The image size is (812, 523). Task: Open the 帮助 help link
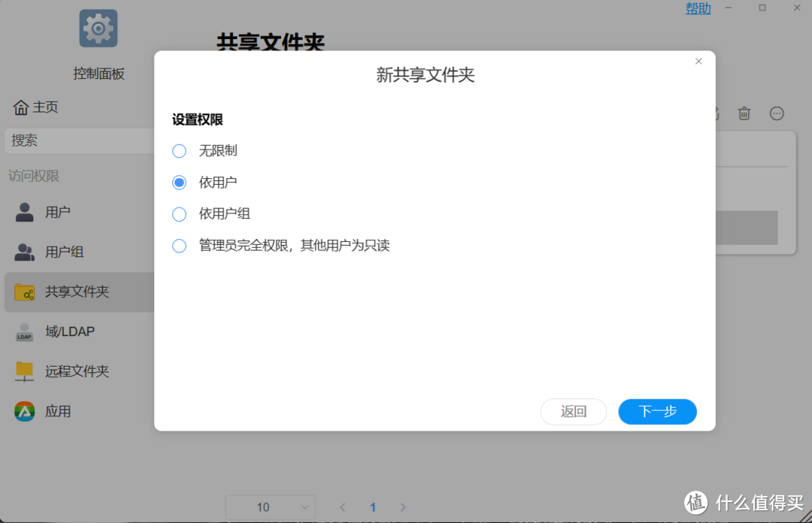pos(698,8)
